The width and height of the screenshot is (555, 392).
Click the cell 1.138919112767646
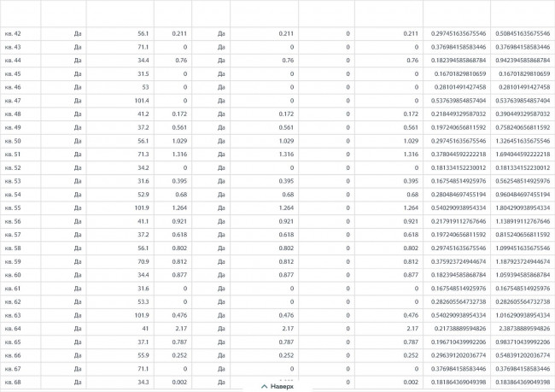coord(523,221)
